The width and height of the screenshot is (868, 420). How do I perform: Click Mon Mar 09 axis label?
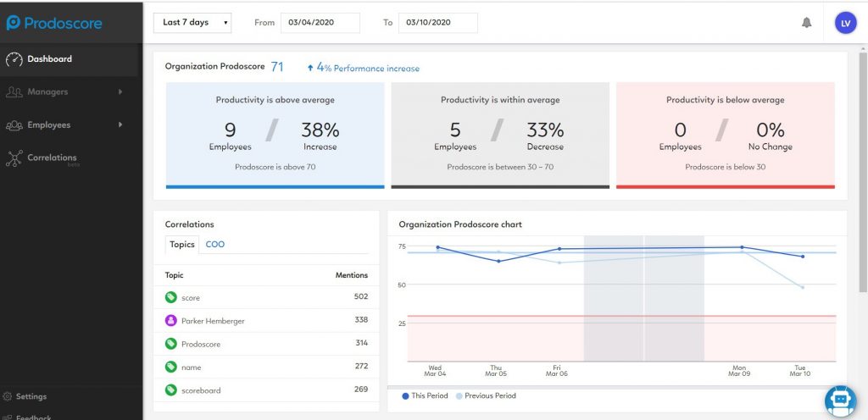[739, 371]
